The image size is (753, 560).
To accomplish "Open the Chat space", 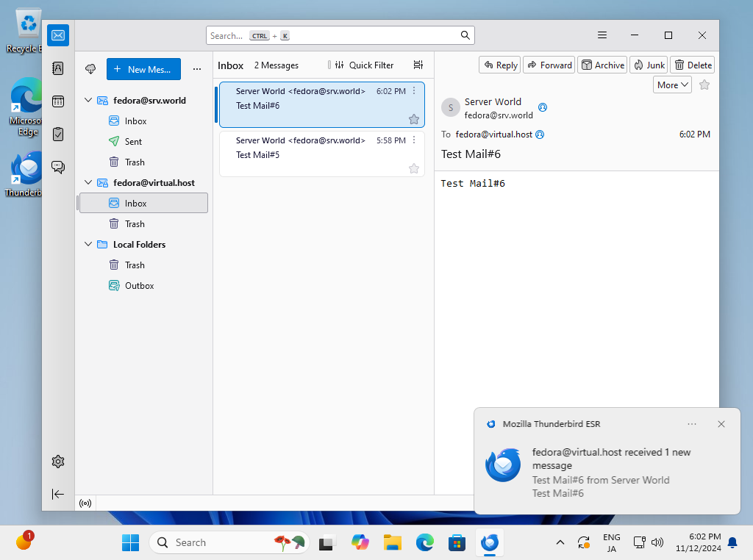I will (58, 167).
